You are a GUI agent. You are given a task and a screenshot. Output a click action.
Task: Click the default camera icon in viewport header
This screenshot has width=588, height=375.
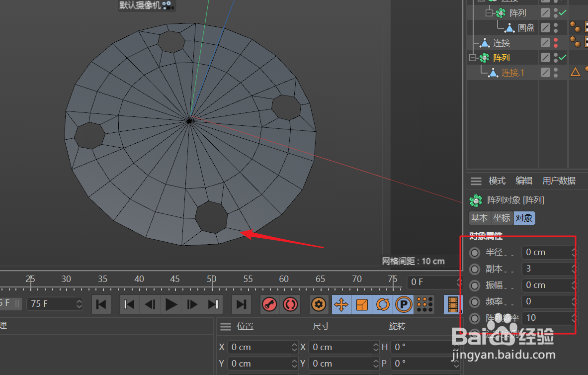point(167,5)
